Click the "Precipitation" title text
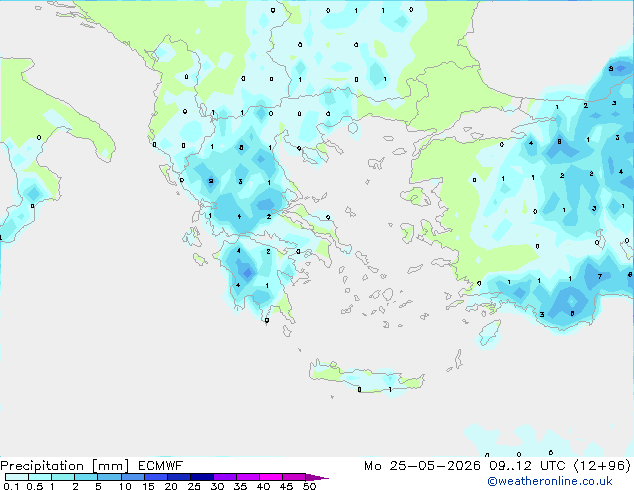This screenshot has height=490, width=634. tap(42, 466)
